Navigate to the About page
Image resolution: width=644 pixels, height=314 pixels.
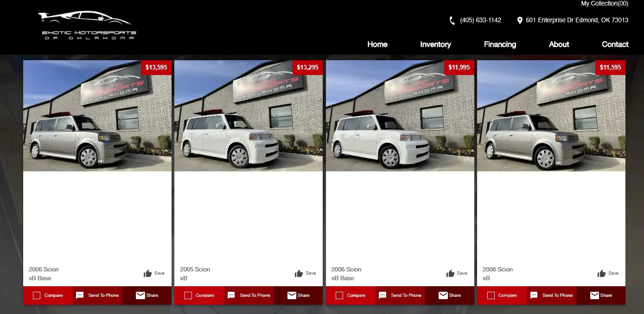tap(559, 44)
